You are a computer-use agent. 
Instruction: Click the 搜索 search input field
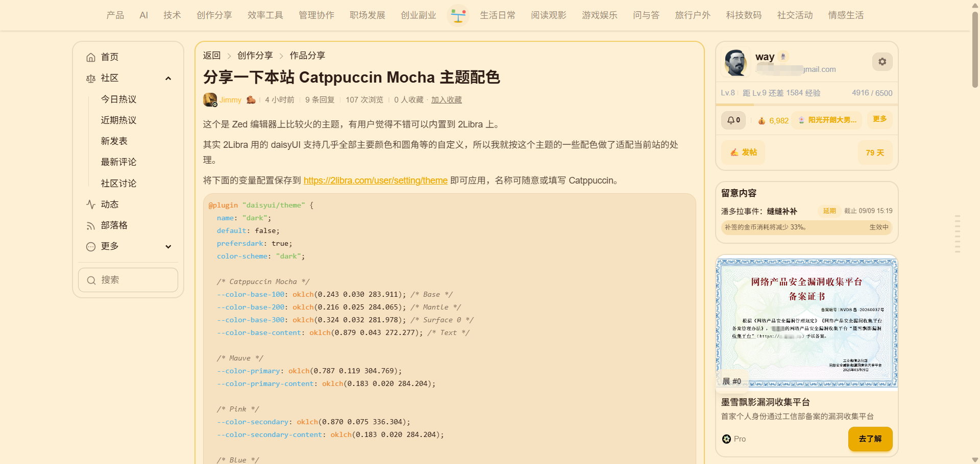(x=128, y=280)
